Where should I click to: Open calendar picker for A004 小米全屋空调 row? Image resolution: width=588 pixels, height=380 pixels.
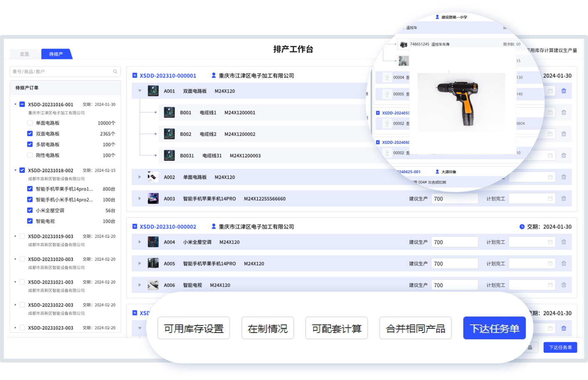(550, 242)
